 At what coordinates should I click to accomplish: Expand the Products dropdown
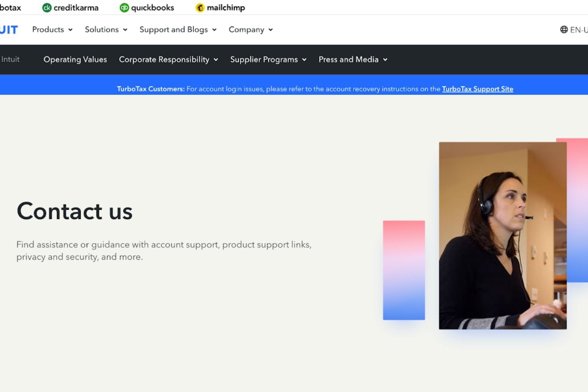52,29
